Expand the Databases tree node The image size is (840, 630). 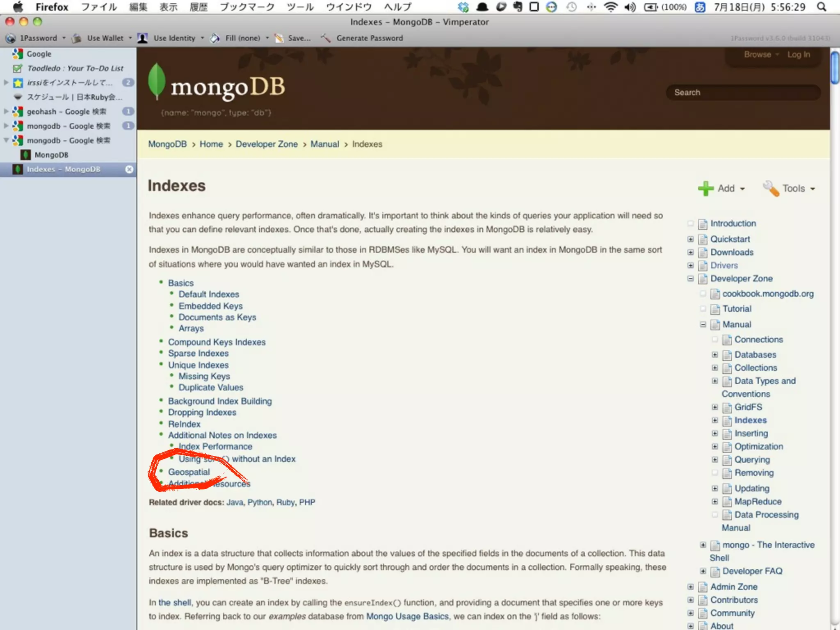[x=714, y=354]
